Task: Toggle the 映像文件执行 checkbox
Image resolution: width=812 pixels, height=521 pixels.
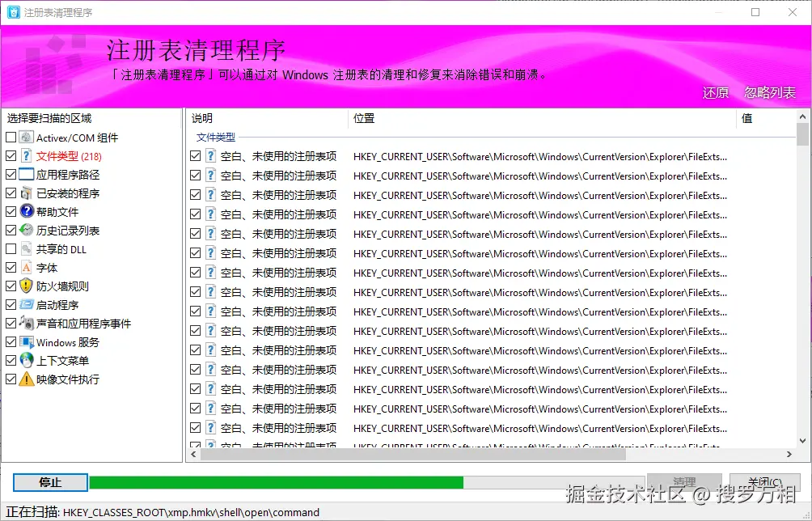Action: [x=11, y=379]
